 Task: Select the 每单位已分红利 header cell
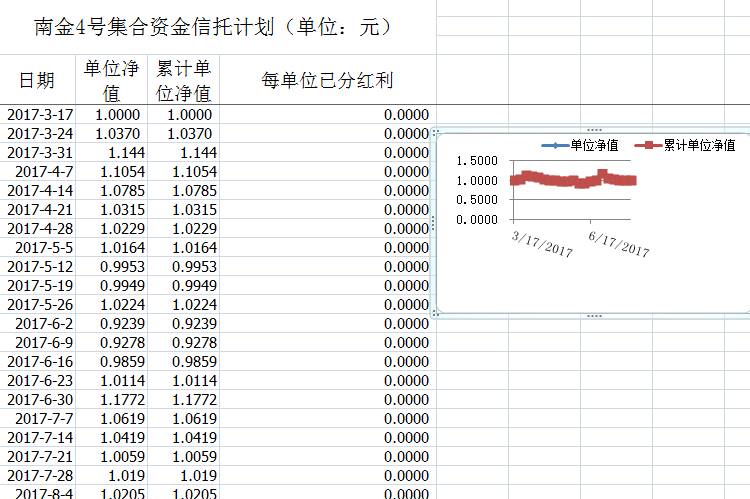pyautogui.click(x=327, y=81)
